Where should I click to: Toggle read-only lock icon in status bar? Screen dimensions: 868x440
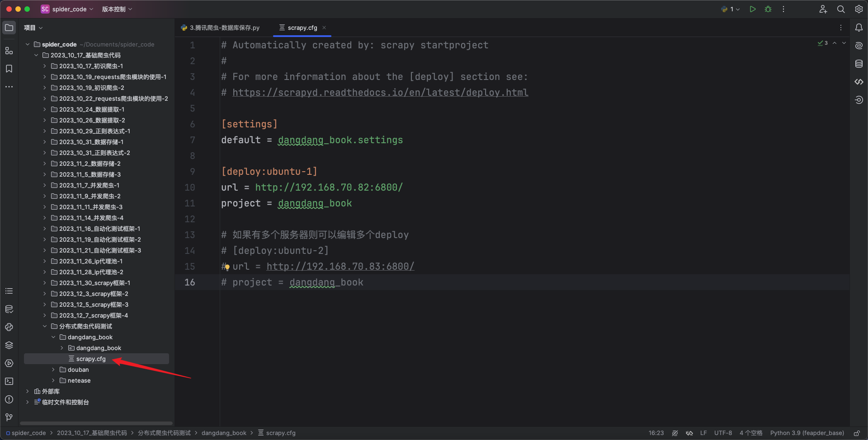(857, 433)
